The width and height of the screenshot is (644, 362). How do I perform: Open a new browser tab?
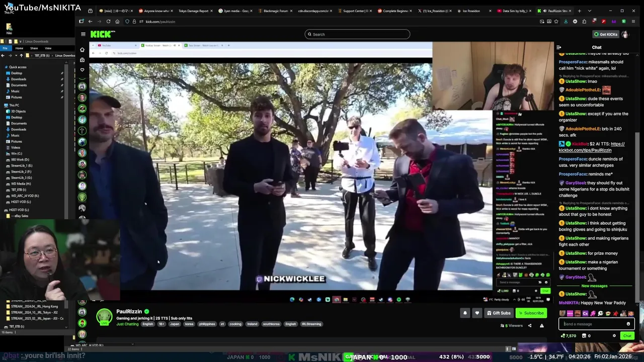tap(579, 11)
